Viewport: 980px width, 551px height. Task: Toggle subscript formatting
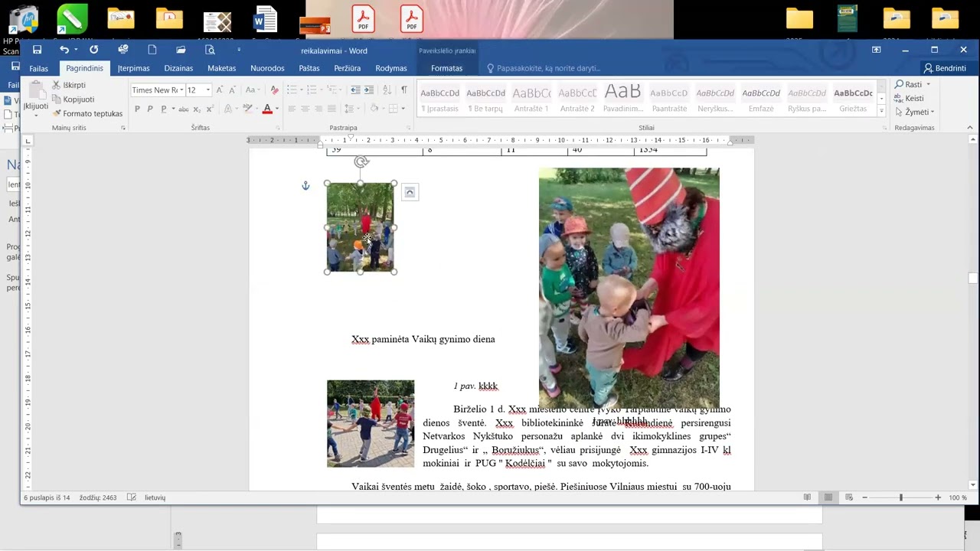[x=196, y=109]
